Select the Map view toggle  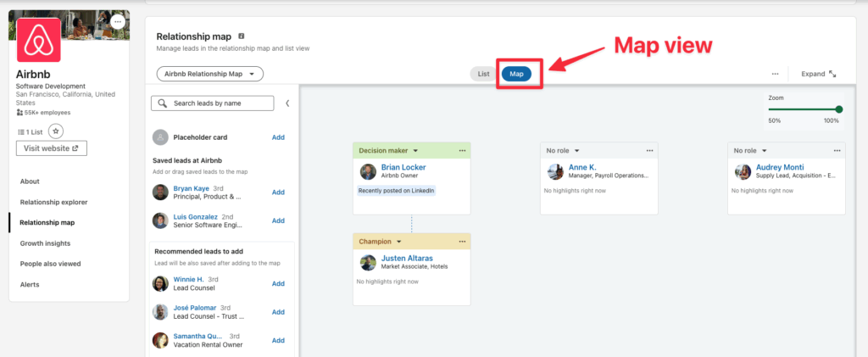point(516,74)
